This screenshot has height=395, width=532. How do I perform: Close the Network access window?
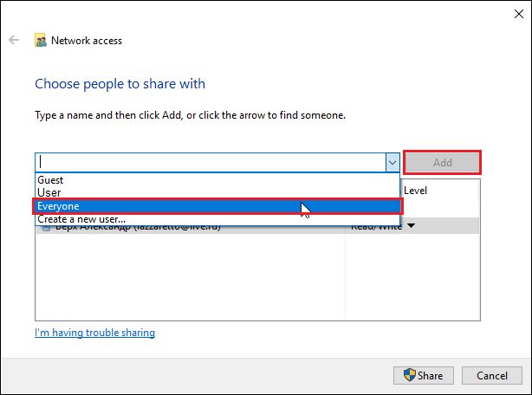pos(511,11)
